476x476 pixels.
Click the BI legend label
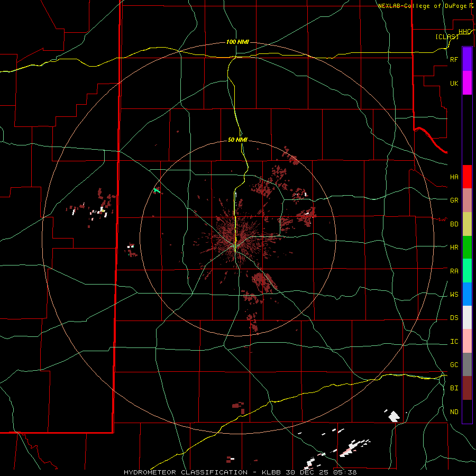coord(454,388)
